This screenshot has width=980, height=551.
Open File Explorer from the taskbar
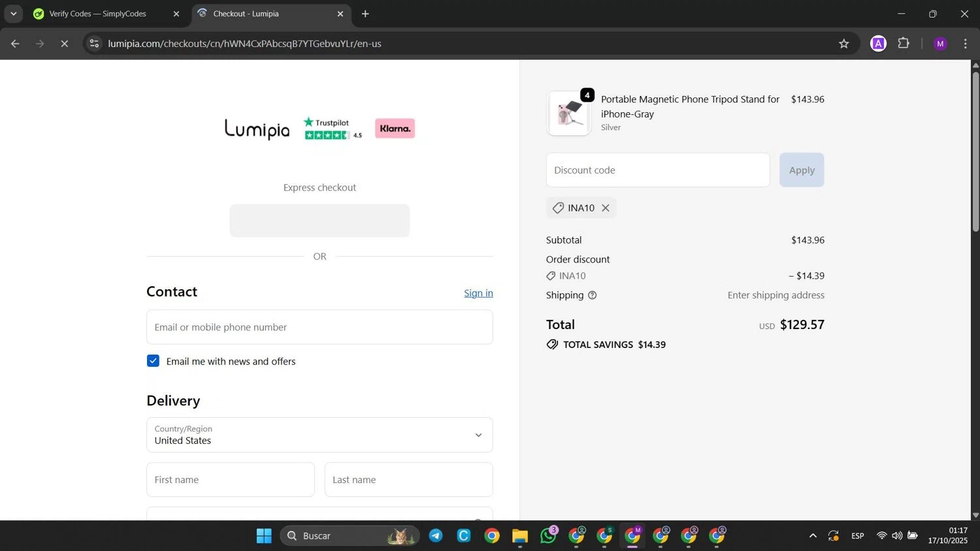[520, 536]
